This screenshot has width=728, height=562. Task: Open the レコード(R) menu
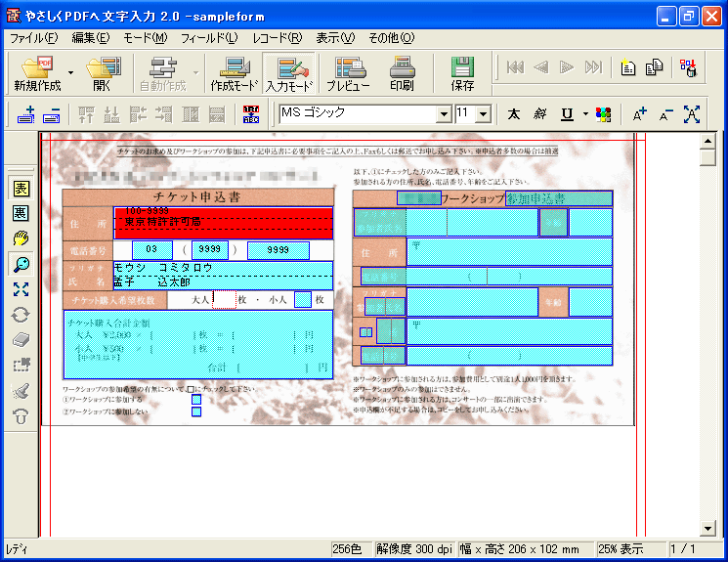(x=278, y=38)
